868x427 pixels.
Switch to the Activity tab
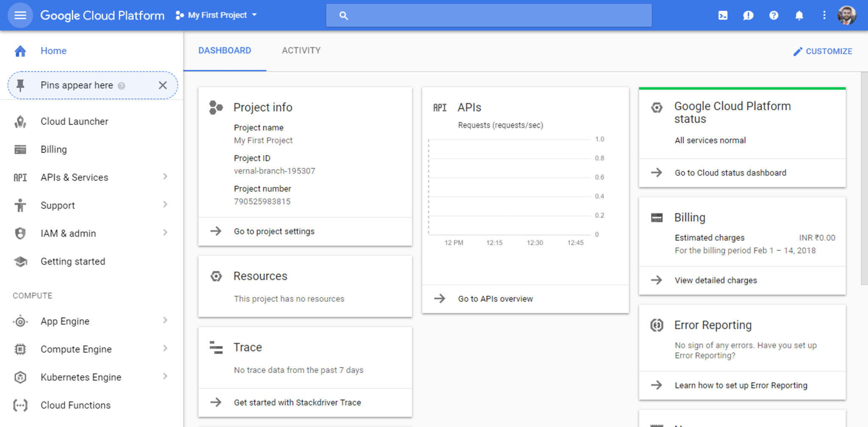(x=301, y=51)
